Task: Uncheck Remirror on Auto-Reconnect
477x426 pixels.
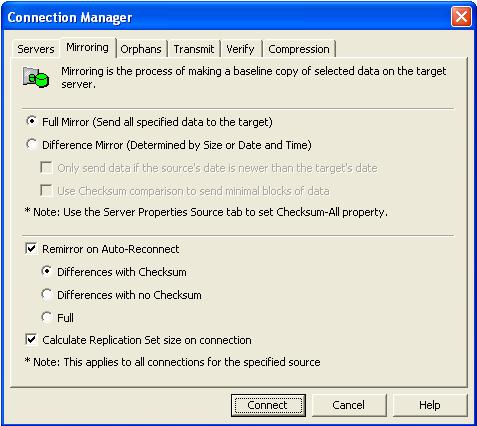Action: pos(31,249)
